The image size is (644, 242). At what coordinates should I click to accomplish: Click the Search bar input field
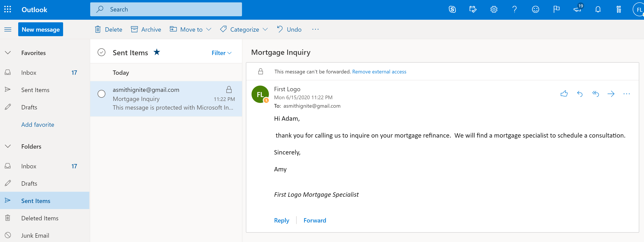click(x=166, y=9)
